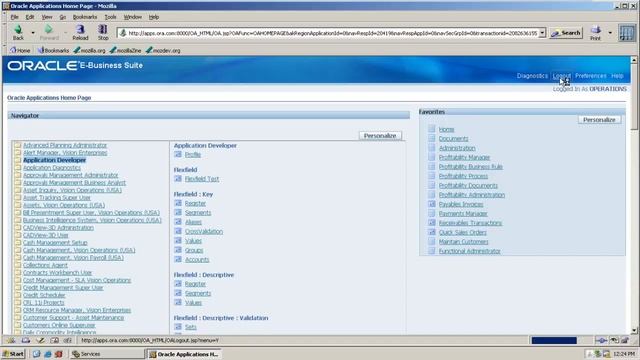Open the Bookmarks menu

tap(85, 17)
